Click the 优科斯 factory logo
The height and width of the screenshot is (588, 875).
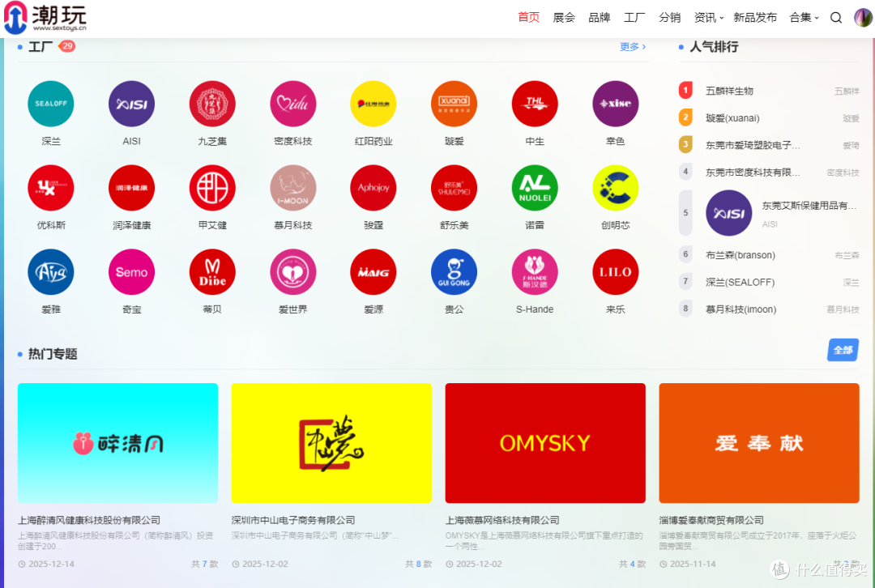click(51, 188)
